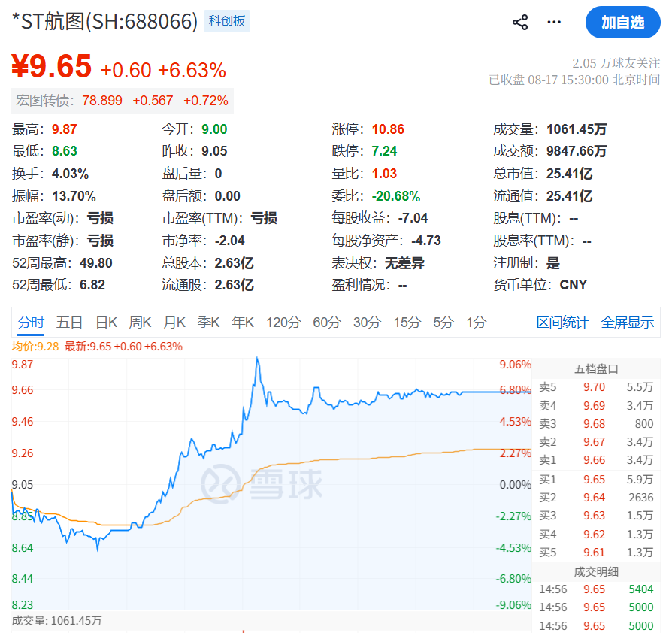Click the 买3 row at 9.63
Screen dimensions: 672x633
pos(596,515)
